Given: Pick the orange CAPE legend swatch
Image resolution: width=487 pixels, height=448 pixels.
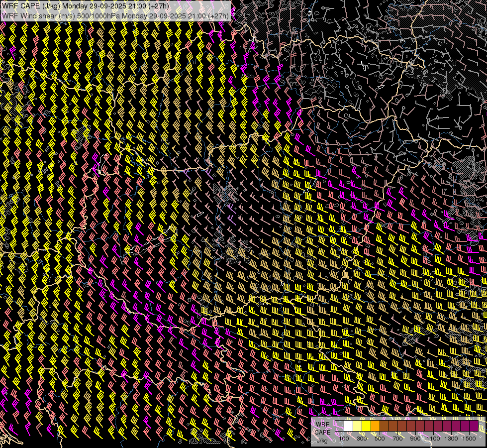Looking at the screenshot, I should [x=376, y=426].
